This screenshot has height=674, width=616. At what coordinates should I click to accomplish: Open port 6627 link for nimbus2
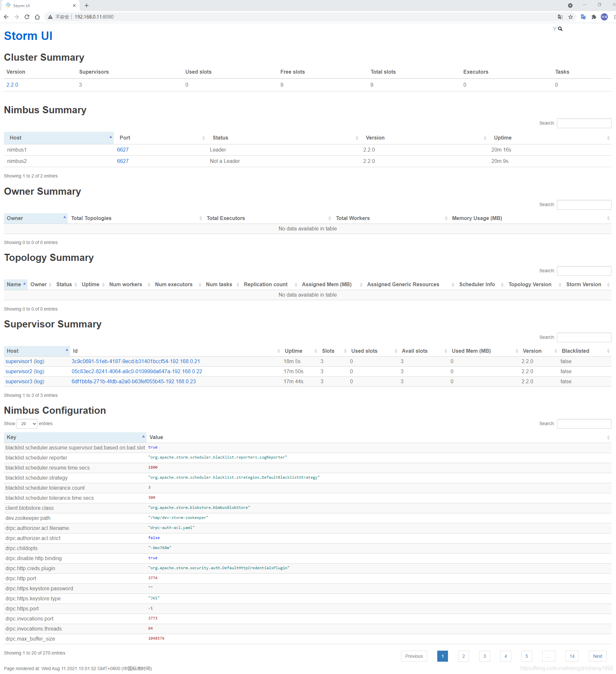pos(123,161)
